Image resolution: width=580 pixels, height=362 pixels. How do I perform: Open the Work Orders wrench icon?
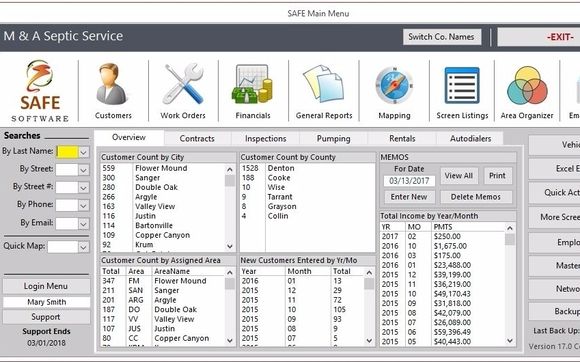pos(183,91)
